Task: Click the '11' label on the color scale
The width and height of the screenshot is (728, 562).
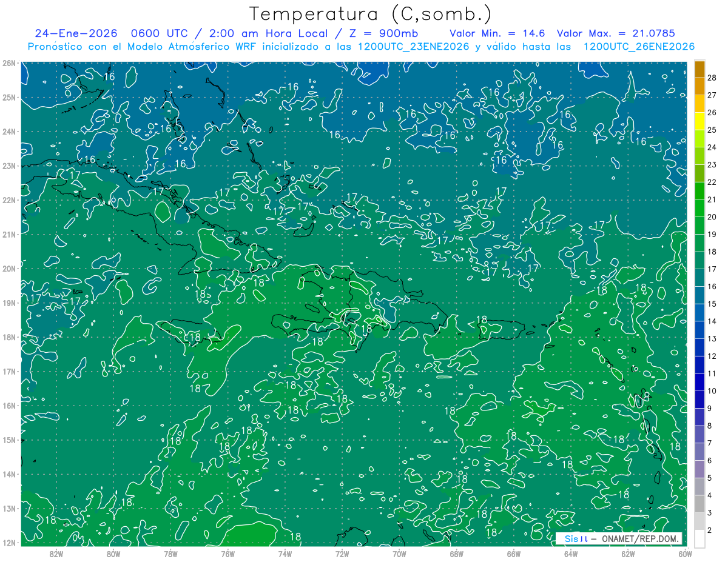Action: click(712, 373)
